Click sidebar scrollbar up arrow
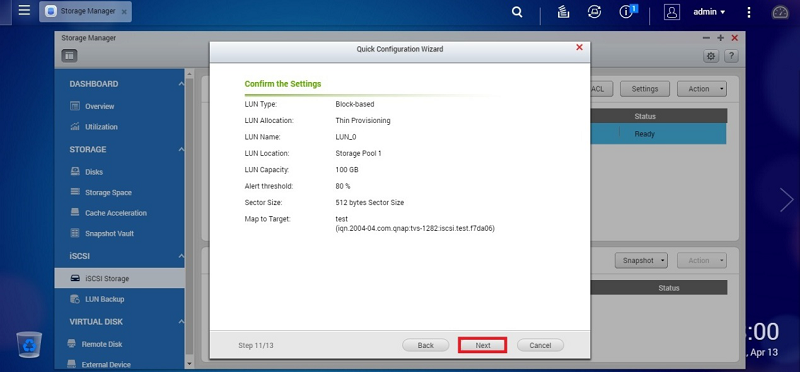The height and width of the screenshot is (372, 800). pyautogui.click(x=189, y=75)
